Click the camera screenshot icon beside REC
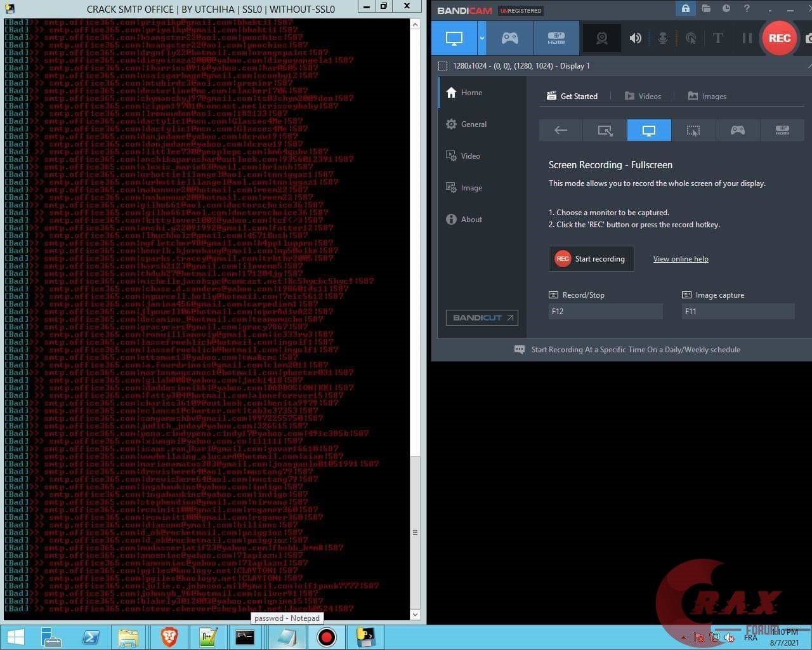812x650 pixels. pyautogui.click(x=808, y=38)
